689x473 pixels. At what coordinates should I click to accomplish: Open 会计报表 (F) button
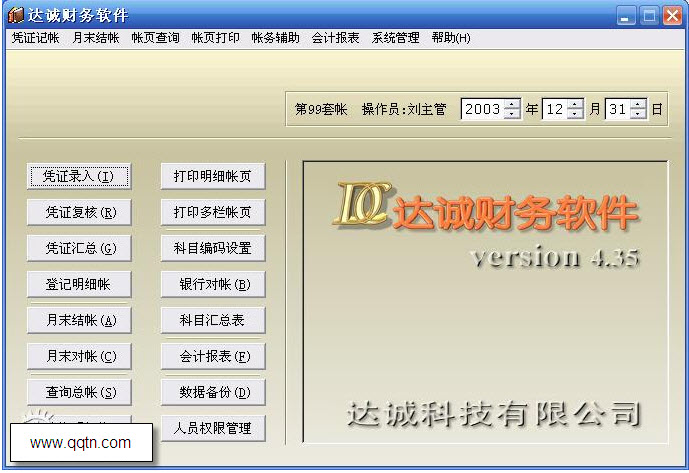[213, 356]
